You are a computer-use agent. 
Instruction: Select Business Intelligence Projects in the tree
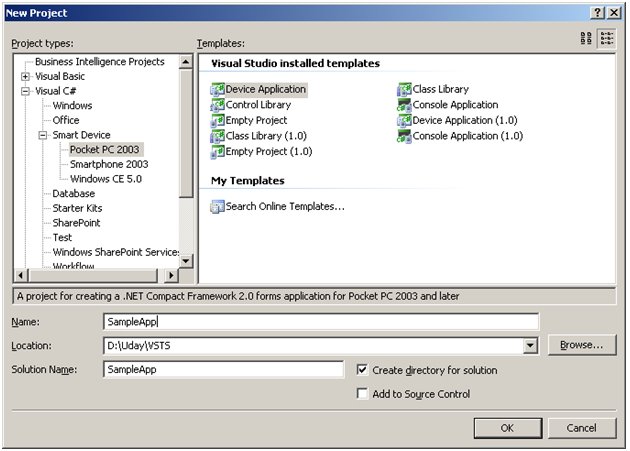click(100, 62)
